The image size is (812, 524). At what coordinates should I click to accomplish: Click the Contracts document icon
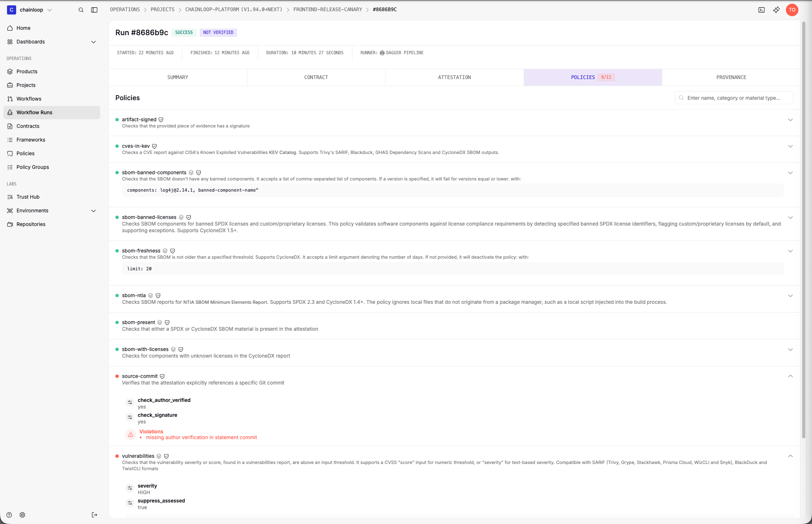pos(10,126)
